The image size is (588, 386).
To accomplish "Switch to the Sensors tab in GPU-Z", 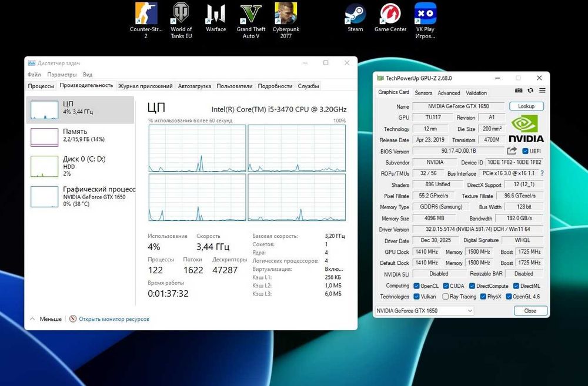I will 423,93.
